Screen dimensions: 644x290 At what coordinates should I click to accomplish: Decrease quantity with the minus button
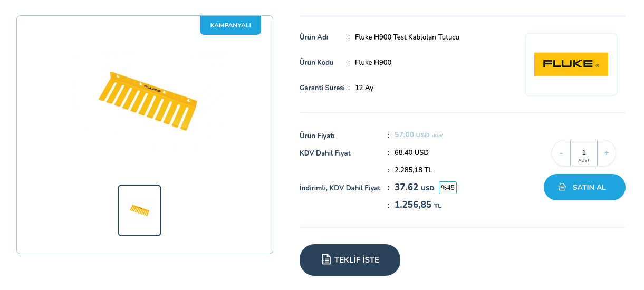tap(561, 153)
